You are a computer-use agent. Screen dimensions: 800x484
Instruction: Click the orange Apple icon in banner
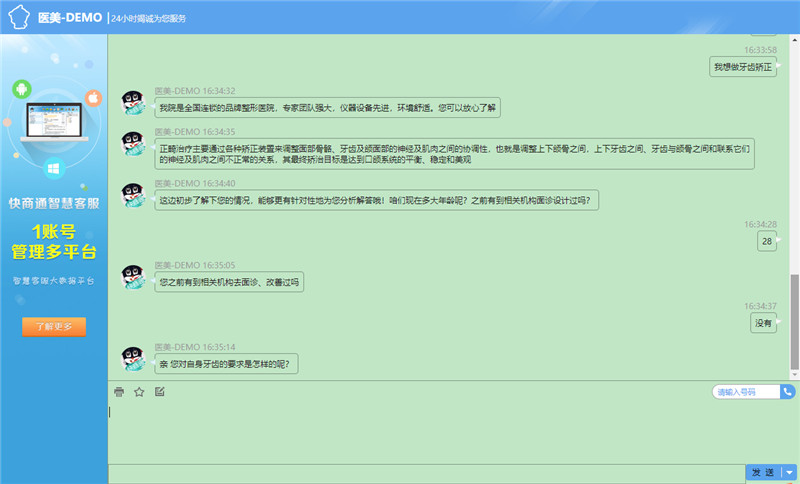[x=93, y=98]
